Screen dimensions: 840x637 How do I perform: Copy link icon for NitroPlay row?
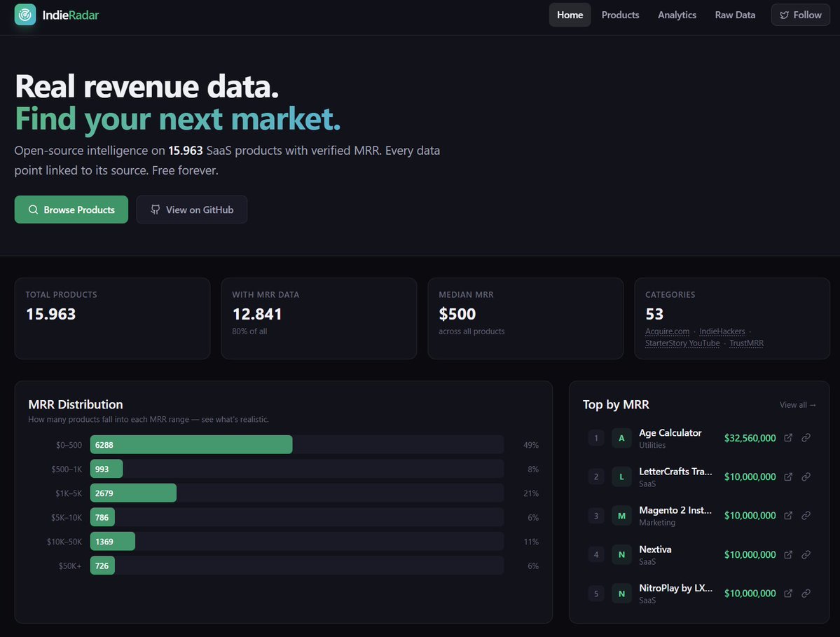(x=806, y=593)
